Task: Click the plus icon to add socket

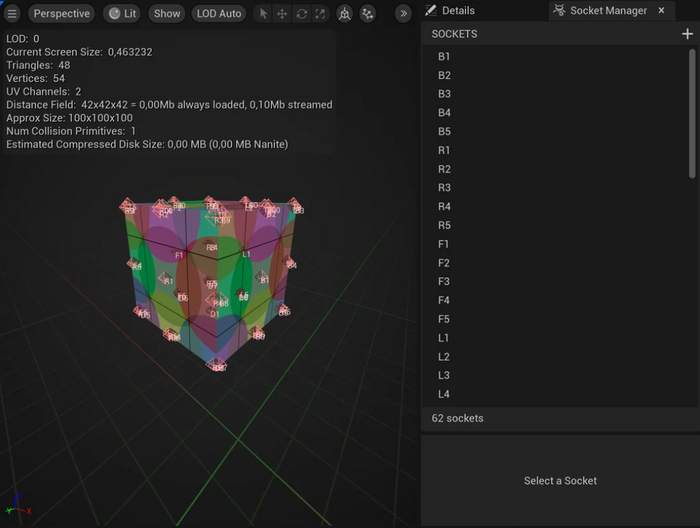Action: tap(687, 34)
